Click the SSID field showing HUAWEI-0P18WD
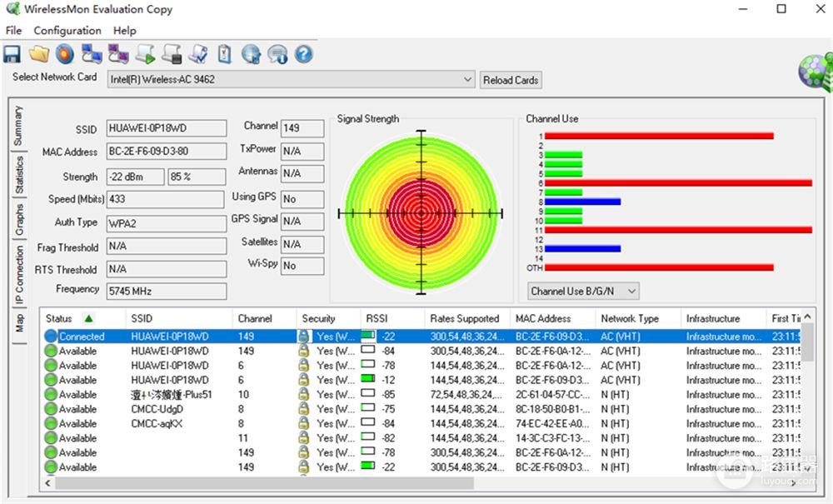Image resolution: width=833 pixels, height=504 pixels. tap(167, 128)
